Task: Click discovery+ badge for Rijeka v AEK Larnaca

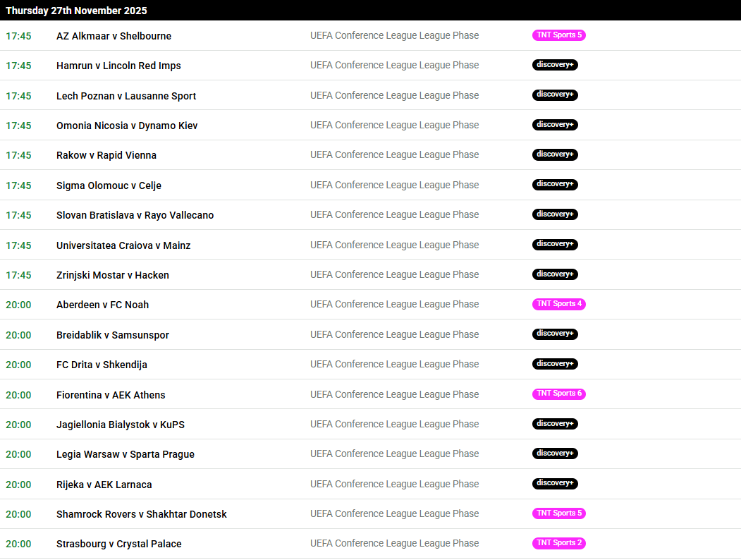Action: pos(555,483)
